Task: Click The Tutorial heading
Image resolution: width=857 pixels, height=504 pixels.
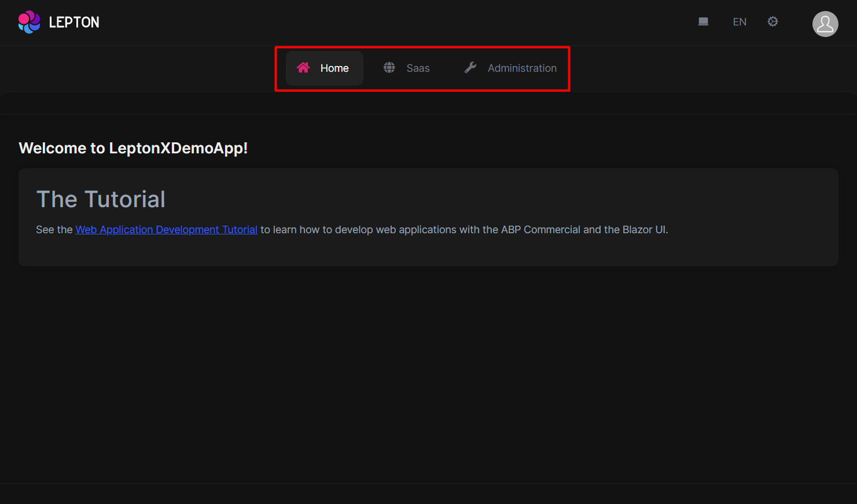Action: pos(101,198)
